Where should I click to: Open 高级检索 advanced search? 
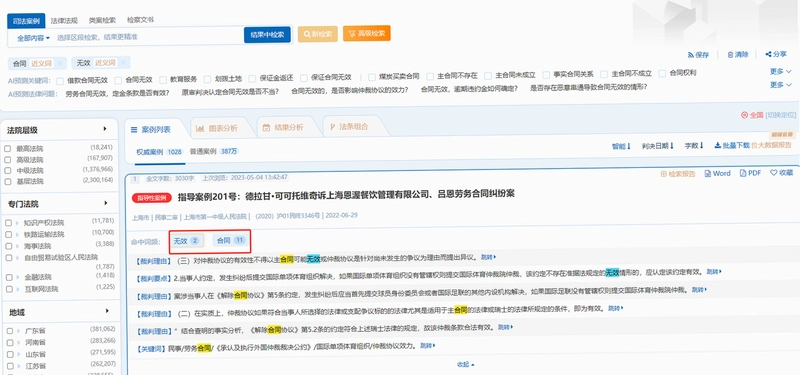pyautogui.click(x=367, y=34)
